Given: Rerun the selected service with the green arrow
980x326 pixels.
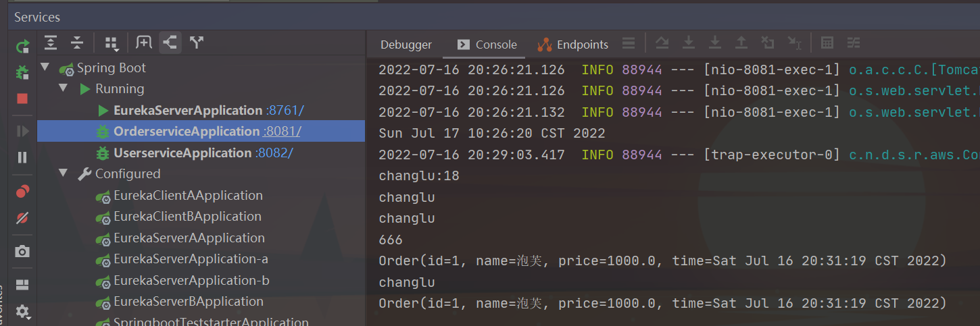Looking at the screenshot, I should (x=22, y=46).
